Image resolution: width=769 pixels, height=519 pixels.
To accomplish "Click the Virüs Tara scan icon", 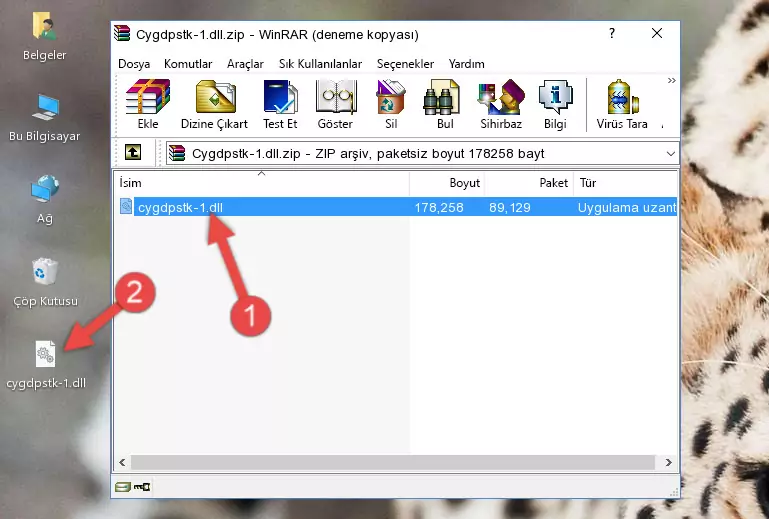I will pyautogui.click(x=622, y=104).
